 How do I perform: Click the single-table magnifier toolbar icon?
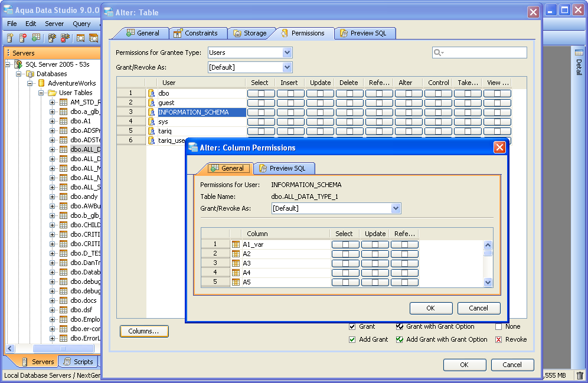tap(80, 38)
